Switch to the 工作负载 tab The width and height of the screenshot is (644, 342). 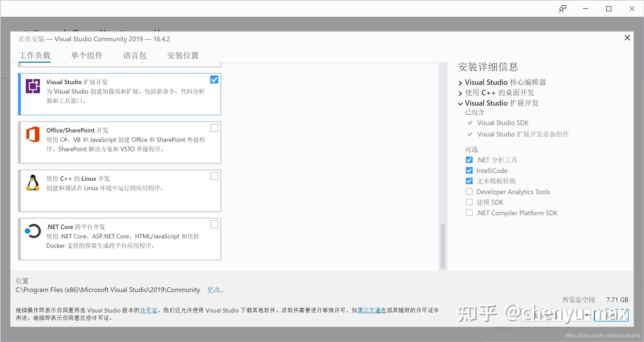point(35,55)
